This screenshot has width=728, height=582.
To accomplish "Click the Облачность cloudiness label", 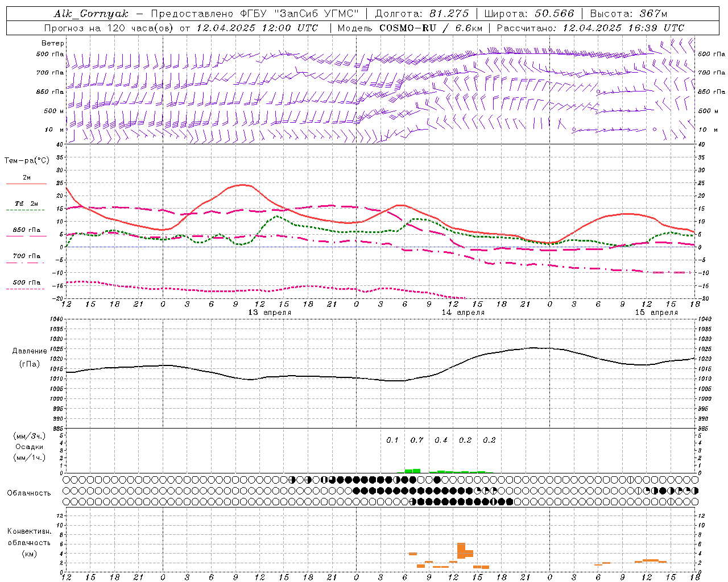I will (29, 493).
